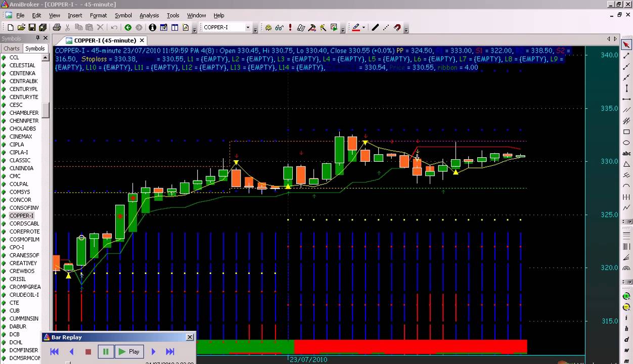Screen dimensions: 633x364
Task: Select CRUDEOIL-I in symbol list
Action: coord(24,295)
